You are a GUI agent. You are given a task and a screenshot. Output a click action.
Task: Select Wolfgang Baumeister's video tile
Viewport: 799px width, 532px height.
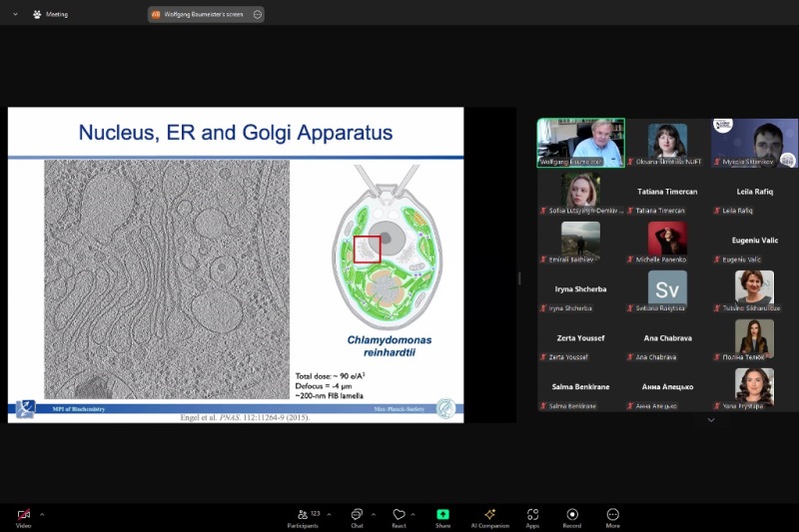click(580, 143)
